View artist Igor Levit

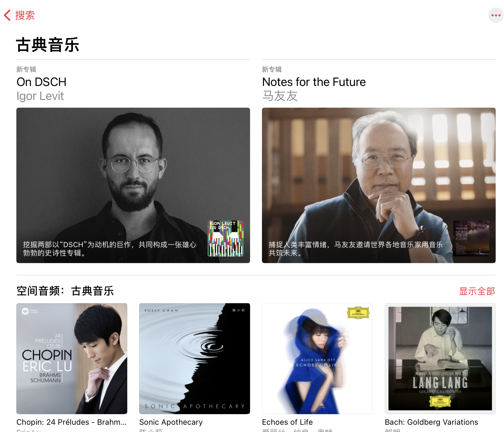coord(40,96)
